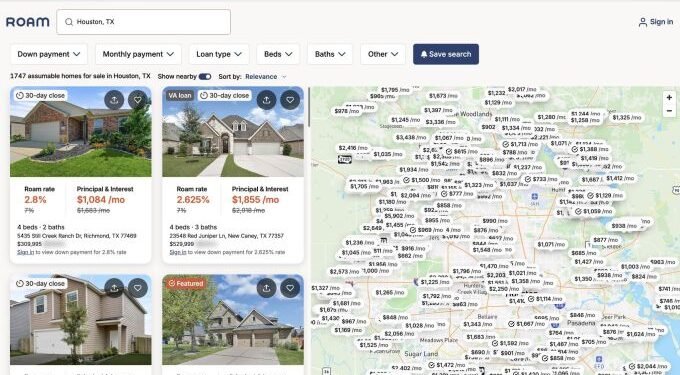Image resolution: width=680 pixels, height=375 pixels.
Task: Click the $1,855 /mo principal amount
Action: (255, 200)
